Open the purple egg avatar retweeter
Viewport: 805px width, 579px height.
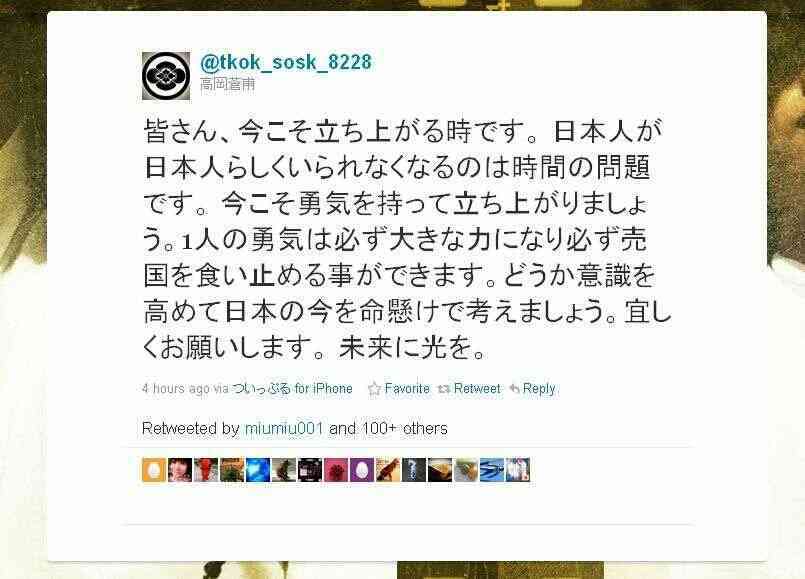[x=361, y=470]
